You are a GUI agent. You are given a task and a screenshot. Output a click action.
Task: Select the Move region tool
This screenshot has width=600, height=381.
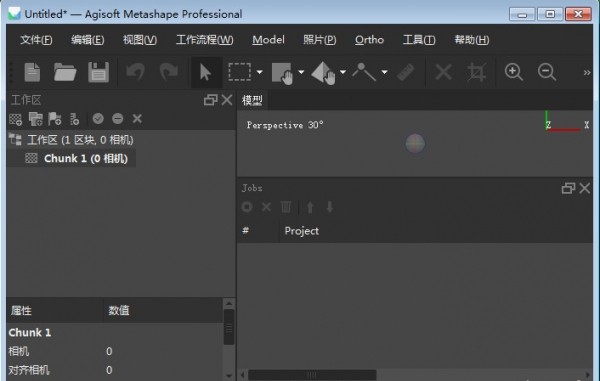[x=282, y=73]
